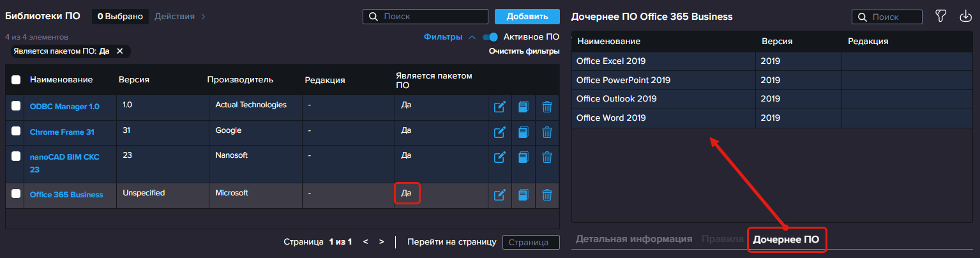Image resolution: width=980 pixels, height=258 pixels.
Task: Open the nanoCAD BIM CKC 23 link
Action: (64, 163)
